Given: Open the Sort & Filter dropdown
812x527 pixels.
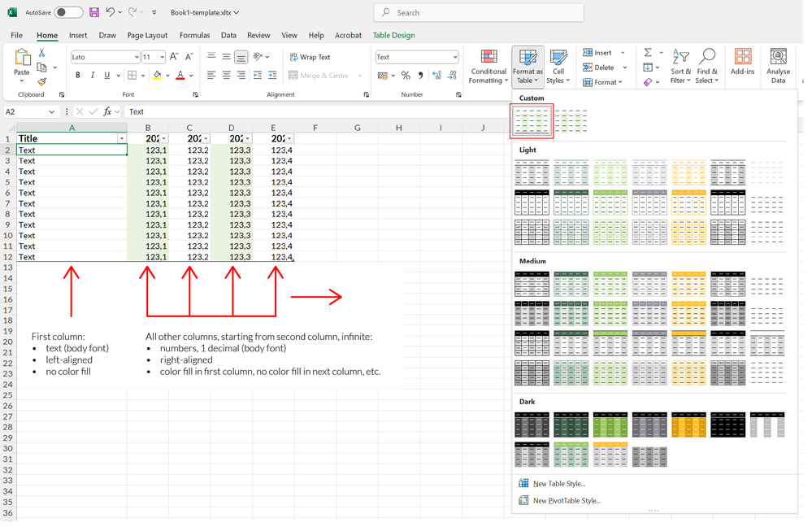Looking at the screenshot, I should (680, 66).
